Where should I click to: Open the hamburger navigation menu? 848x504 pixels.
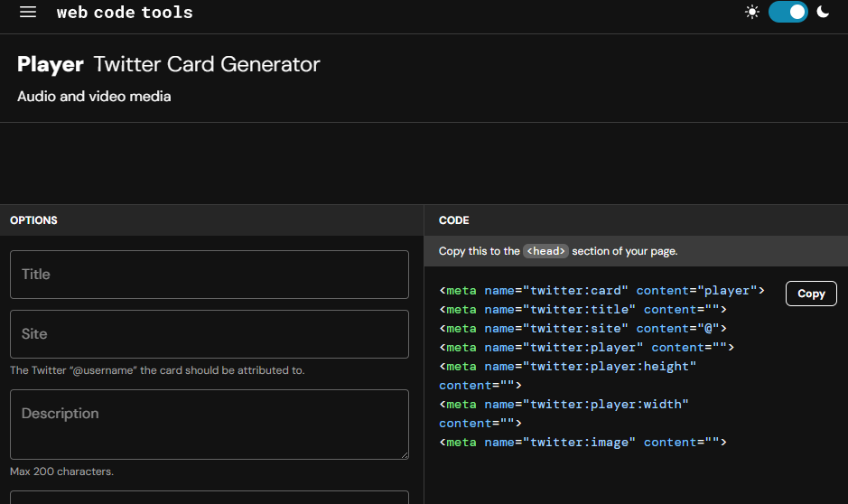point(28,12)
